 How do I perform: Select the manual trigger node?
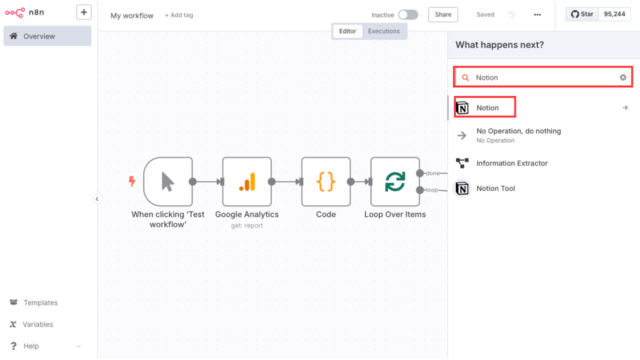click(x=168, y=182)
